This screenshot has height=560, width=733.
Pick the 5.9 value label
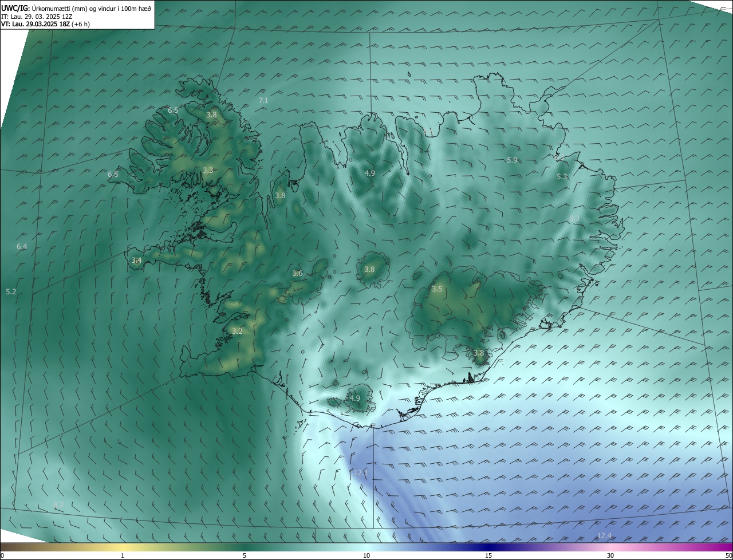coord(512,160)
